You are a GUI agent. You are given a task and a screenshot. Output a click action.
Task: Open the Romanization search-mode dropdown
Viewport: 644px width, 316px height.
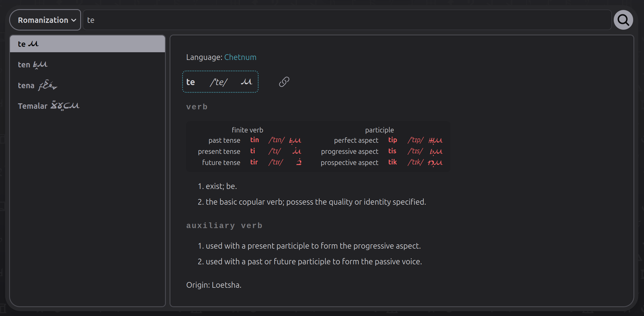45,20
